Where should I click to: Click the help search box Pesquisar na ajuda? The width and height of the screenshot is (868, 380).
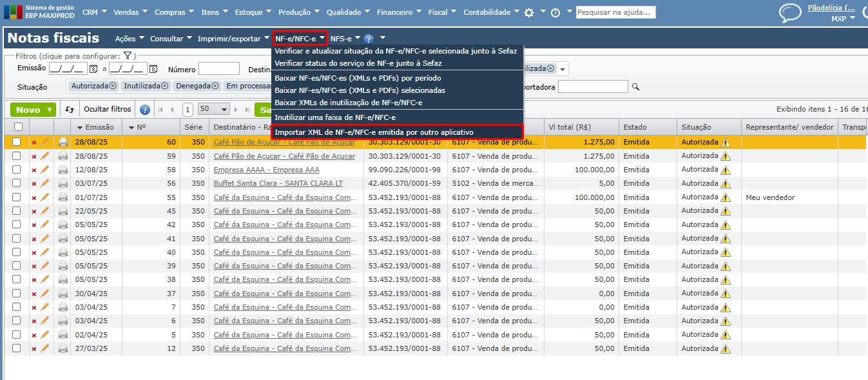(615, 12)
